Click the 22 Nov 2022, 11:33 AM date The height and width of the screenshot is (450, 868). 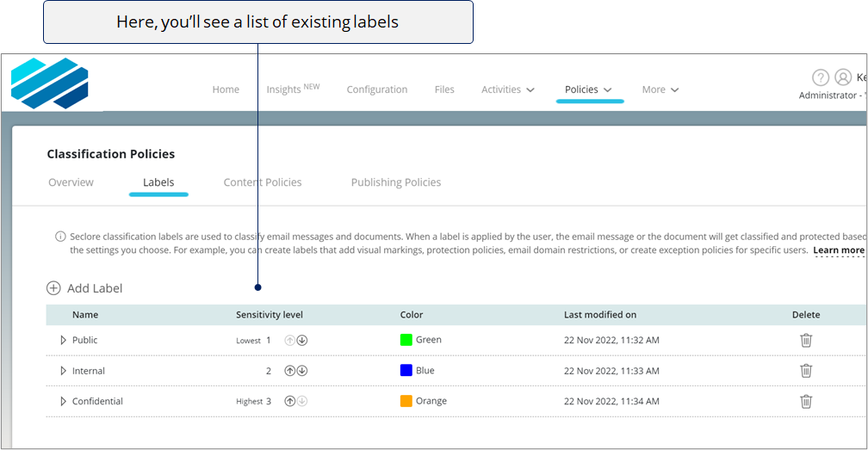click(611, 371)
